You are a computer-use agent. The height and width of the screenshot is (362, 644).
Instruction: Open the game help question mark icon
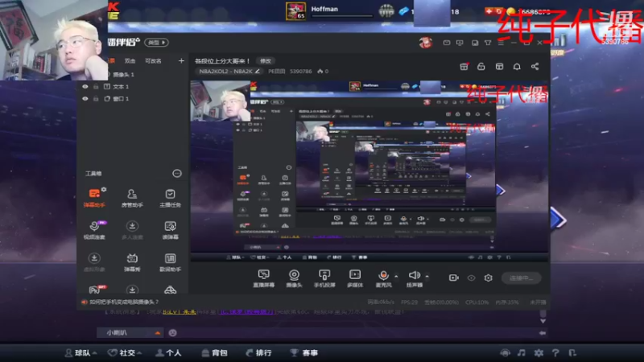coord(555,352)
